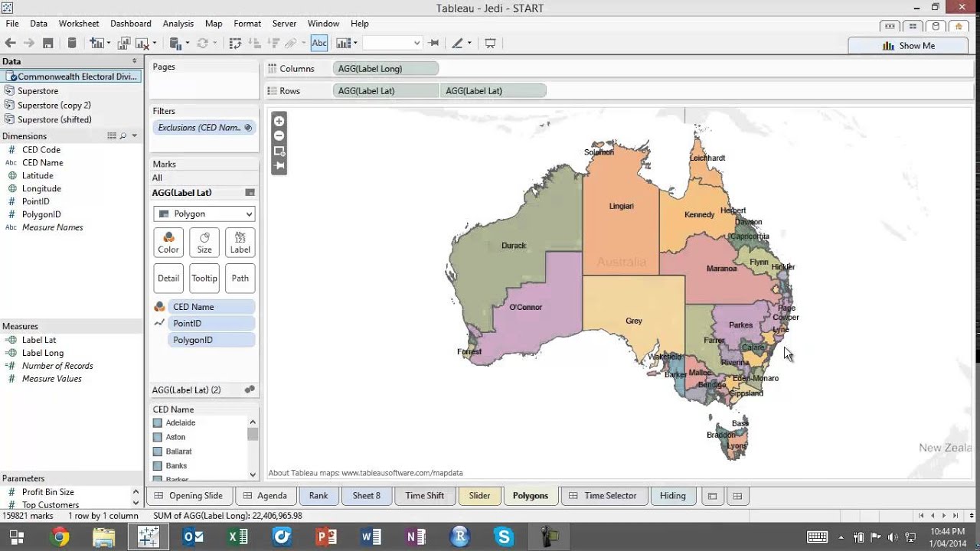
Task: Click the CED Name legend scrollbar thumb
Action: 253,434
